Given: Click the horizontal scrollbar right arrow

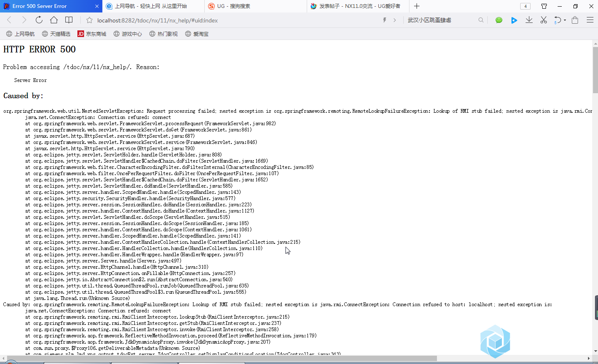Looking at the screenshot, I should (589, 358).
